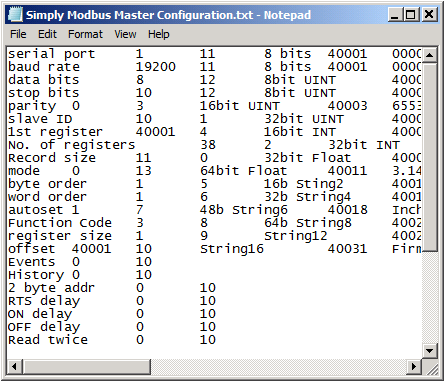Click the text 'byte order'
Screen dimensions: 447x383
click(47, 184)
